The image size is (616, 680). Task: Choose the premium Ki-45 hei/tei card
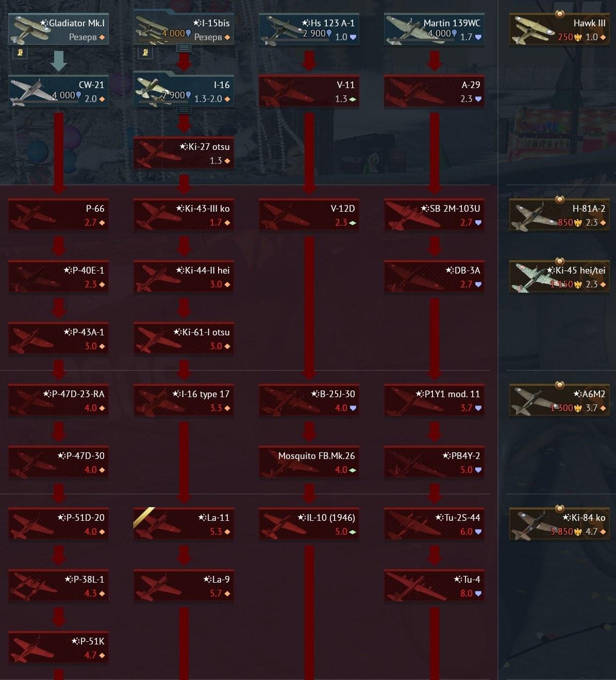(x=559, y=277)
